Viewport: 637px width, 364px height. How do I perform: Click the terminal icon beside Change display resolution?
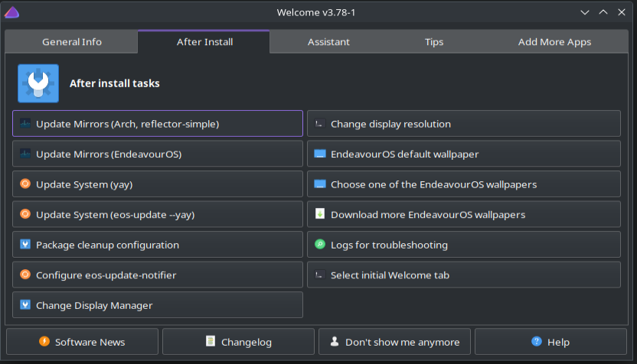pyautogui.click(x=320, y=123)
